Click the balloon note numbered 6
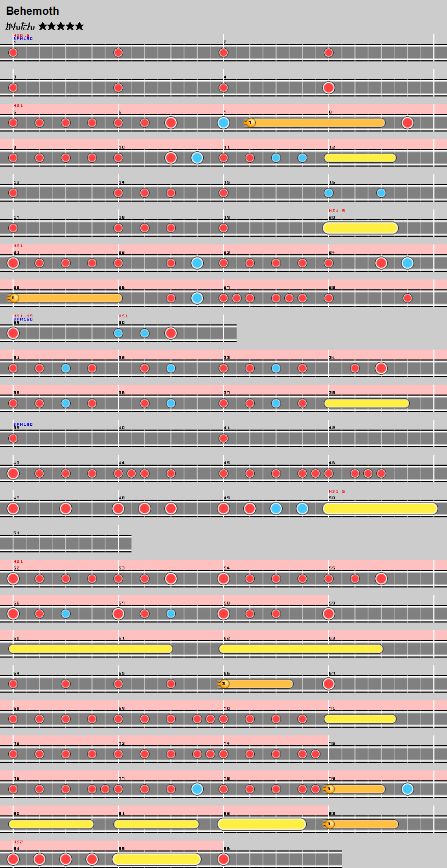Screen dimensions: 447x868 click(14, 298)
